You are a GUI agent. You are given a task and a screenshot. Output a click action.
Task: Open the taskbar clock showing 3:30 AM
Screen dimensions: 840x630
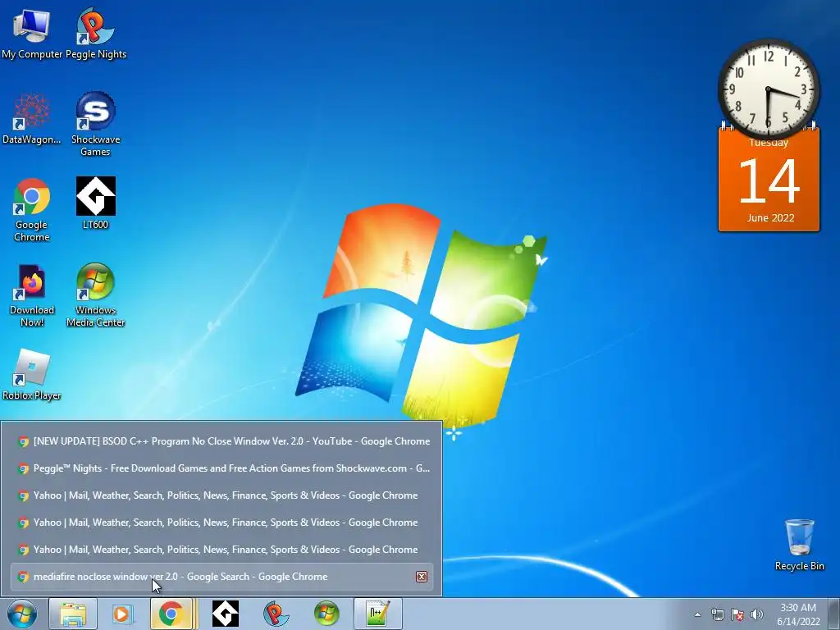pos(798,614)
